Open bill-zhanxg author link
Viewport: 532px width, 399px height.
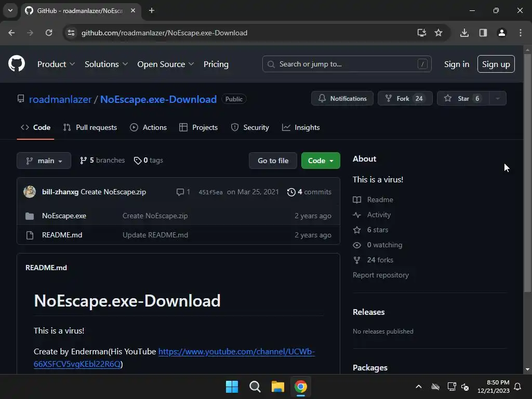(60, 192)
